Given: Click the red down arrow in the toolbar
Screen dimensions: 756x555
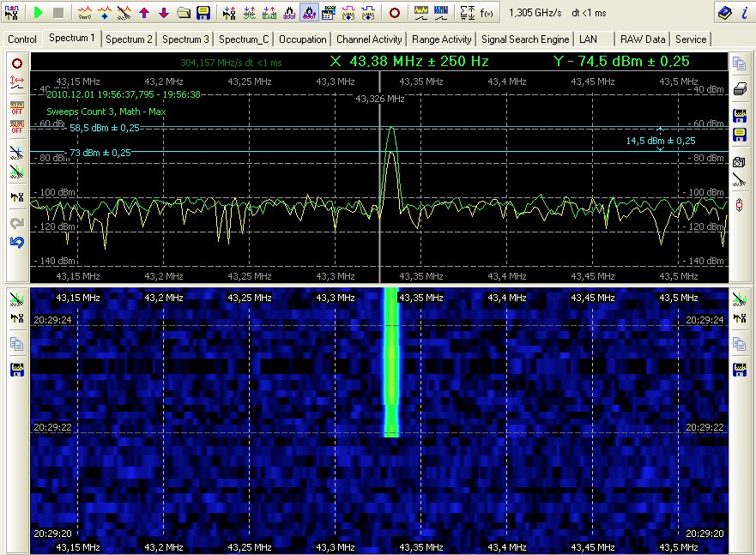Looking at the screenshot, I should click(164, 13).
